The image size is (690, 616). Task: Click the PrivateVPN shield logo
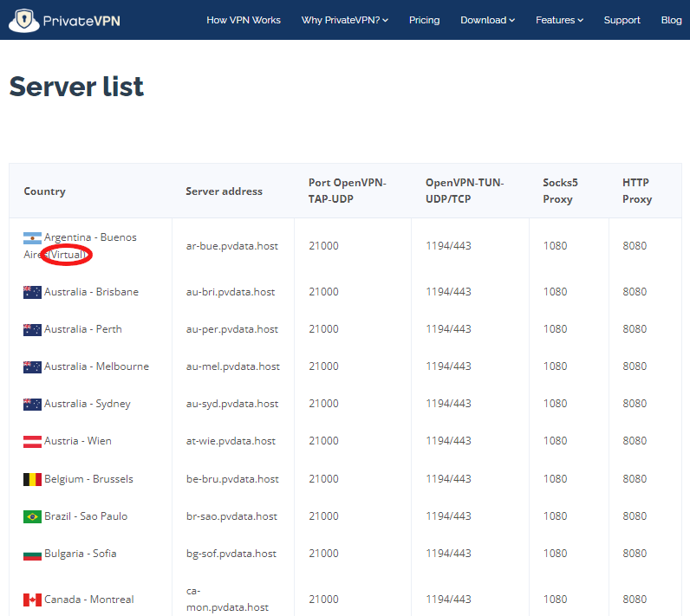tap(23, 20)
